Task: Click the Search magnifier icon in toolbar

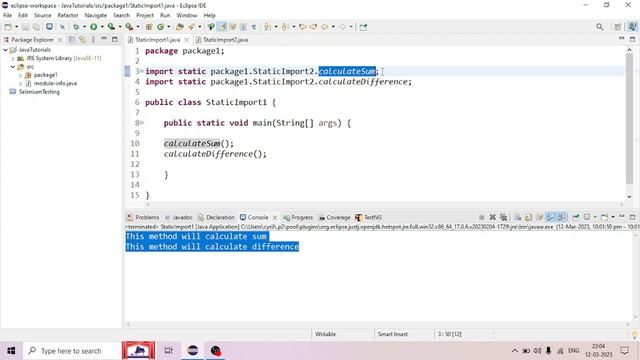Action: (600, 27)
